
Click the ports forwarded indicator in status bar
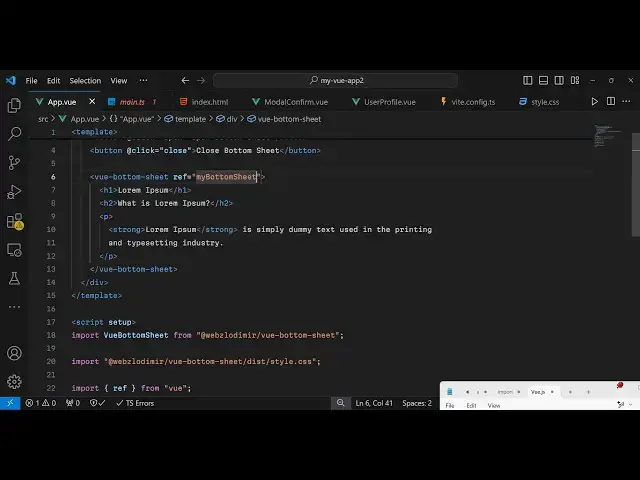(73, 403)
